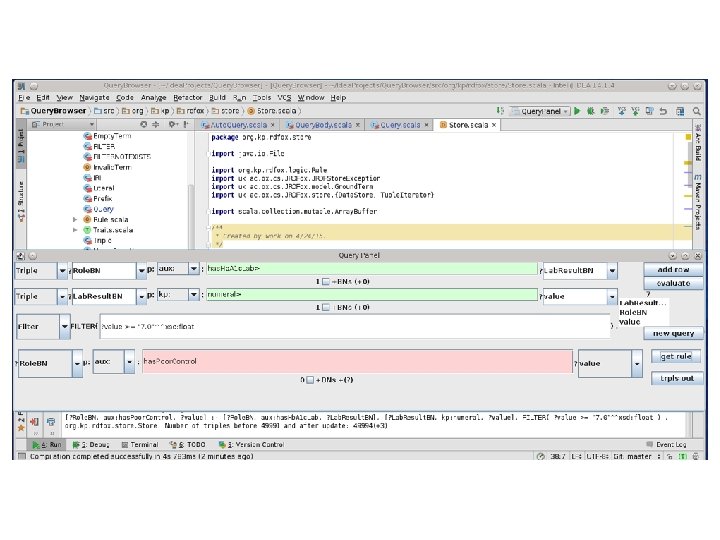
Task: Click the exit/stop icon in Run panel
Action: coord(34,422)
